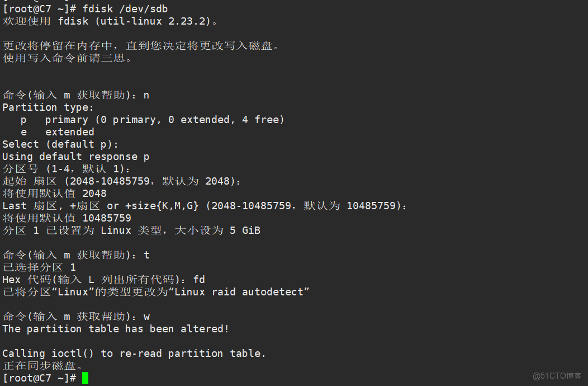Click the last '[root@C7 ~]#' prompt
Screen dimensions: 588x386
pos(39,378)
